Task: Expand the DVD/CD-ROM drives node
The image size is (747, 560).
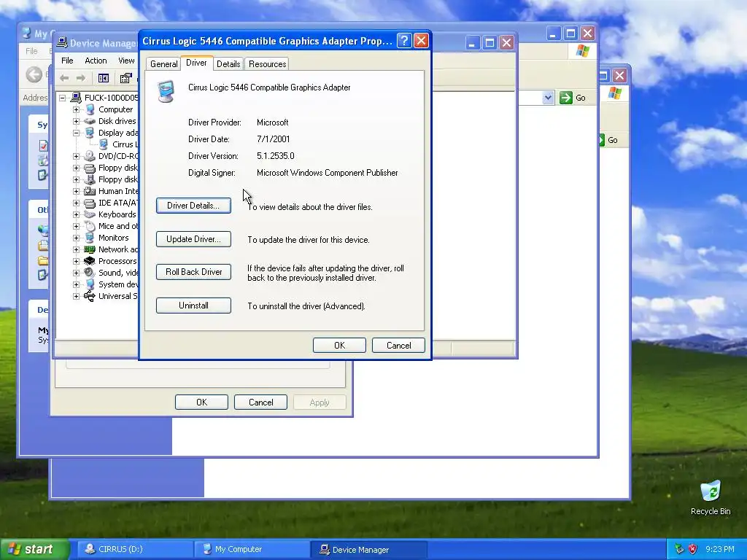Action: 76,156
